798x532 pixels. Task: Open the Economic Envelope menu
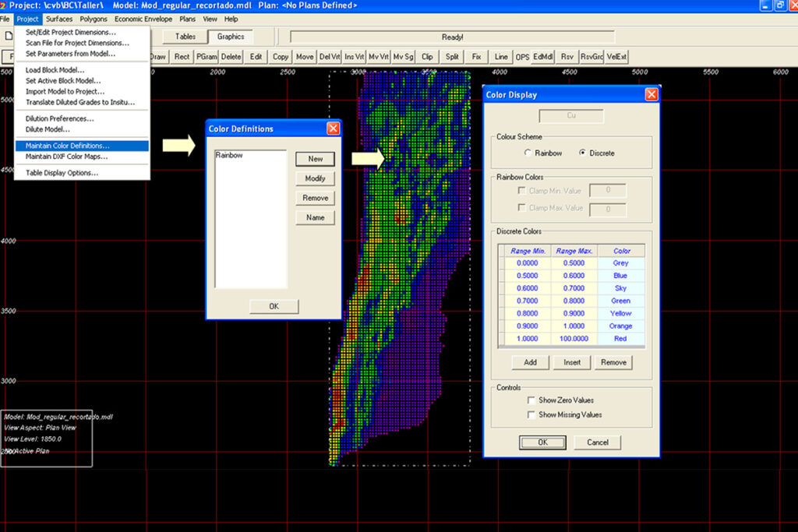(143, 19)
